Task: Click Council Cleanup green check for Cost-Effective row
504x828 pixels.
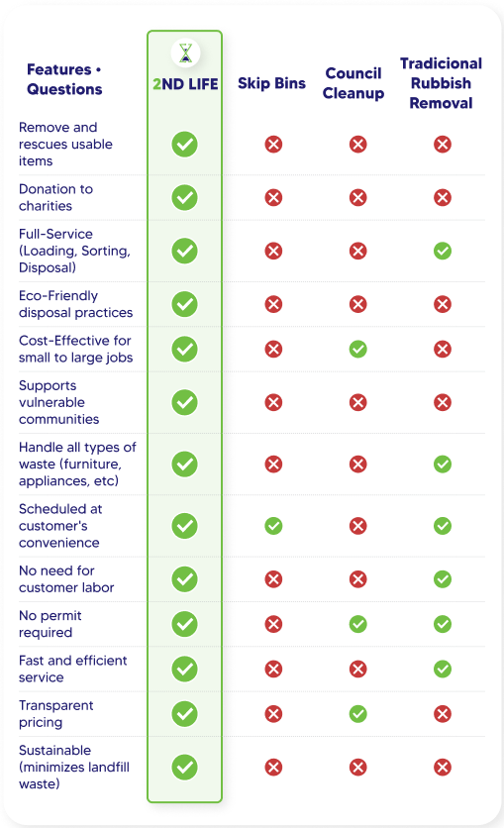Action: tap(357, 349)
